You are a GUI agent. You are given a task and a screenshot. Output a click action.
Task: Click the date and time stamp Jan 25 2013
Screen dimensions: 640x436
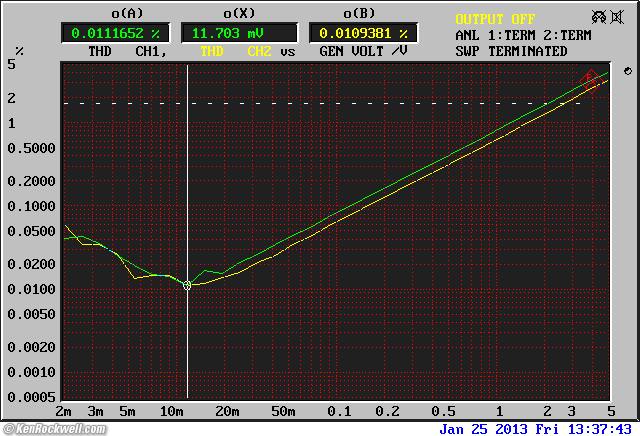click(x=535, y=429)
